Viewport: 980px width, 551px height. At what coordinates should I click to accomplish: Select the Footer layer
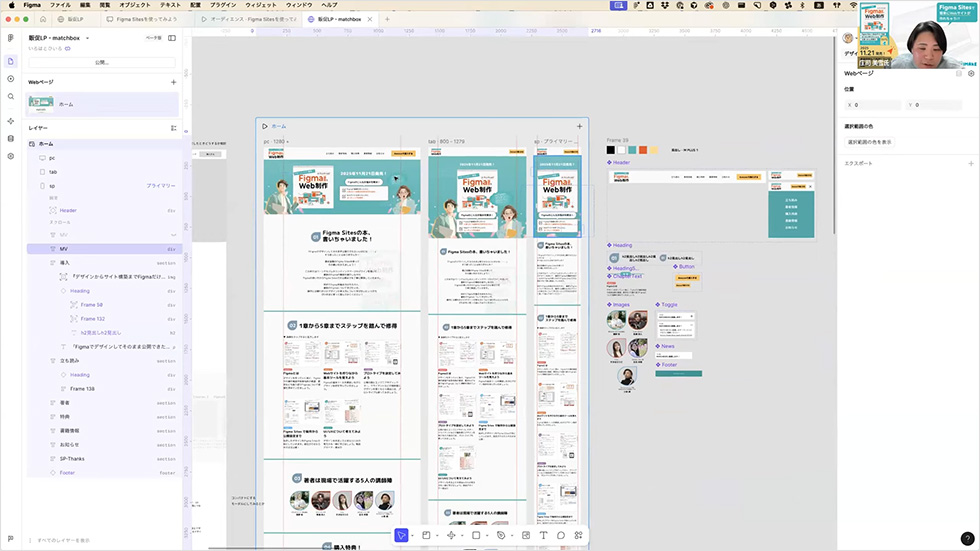click(x=103, y=473)
